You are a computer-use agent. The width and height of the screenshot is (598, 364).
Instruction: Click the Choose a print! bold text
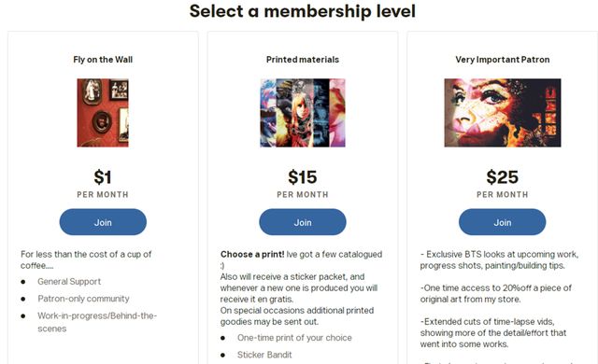[x=252, y=255]
